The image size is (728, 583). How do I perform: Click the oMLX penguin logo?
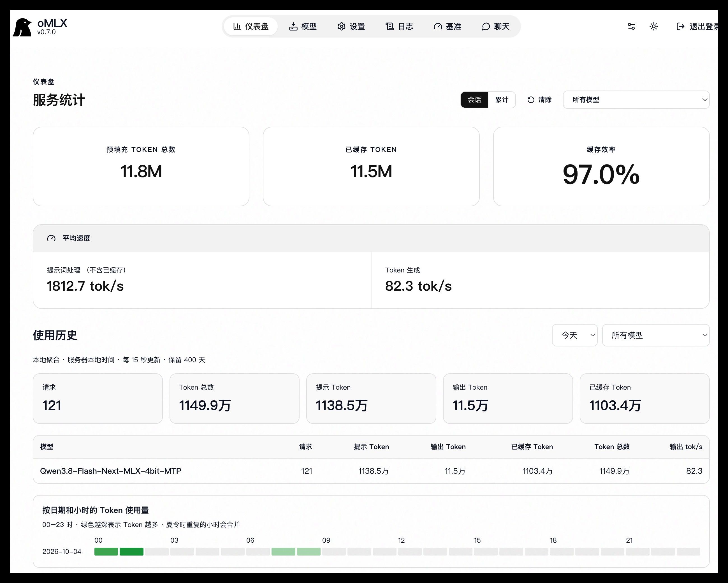22,27
